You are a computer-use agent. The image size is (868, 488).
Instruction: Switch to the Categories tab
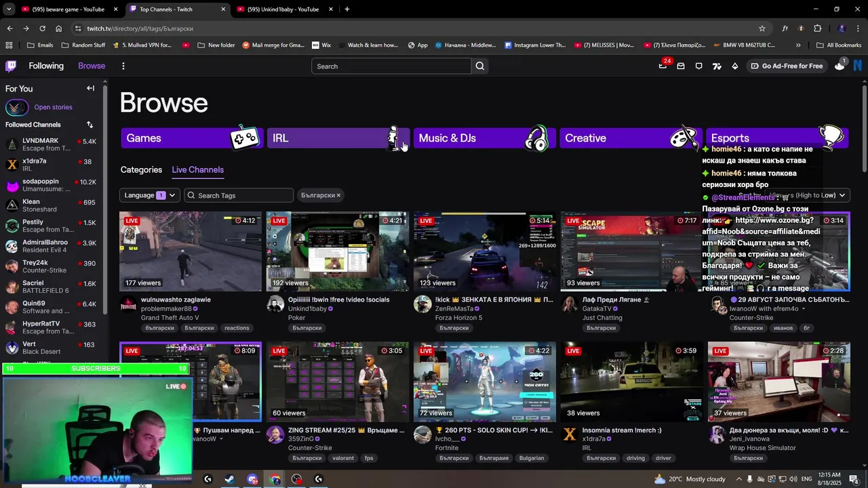[141, 169]
